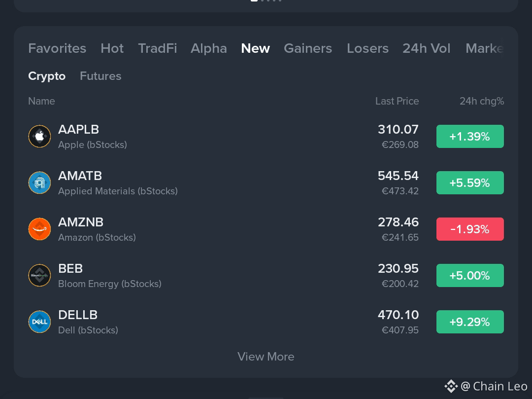Open the 24h Vol tab
Image resolution: width=532 pixels, height=399 pixels.
(427, 48)
